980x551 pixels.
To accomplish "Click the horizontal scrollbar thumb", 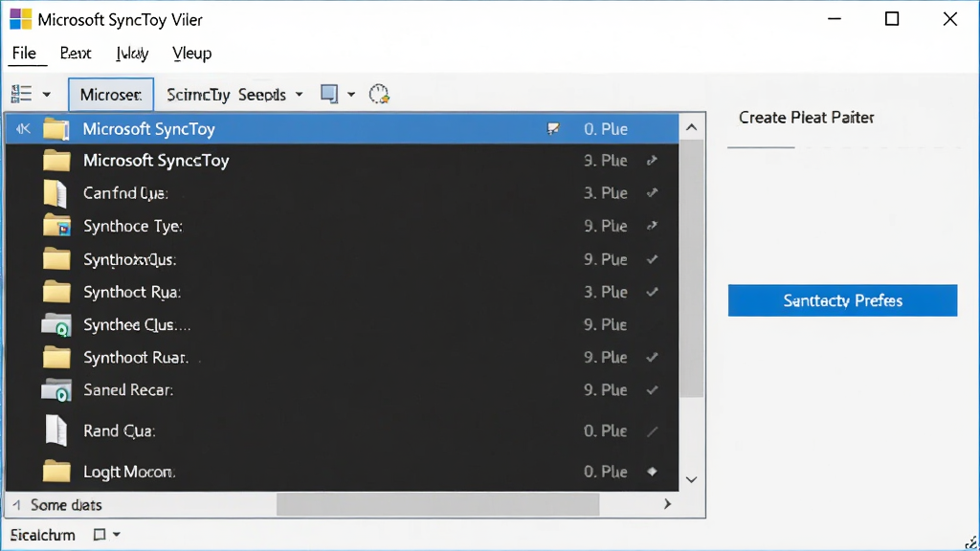I will pyautogui.click(x=437, y=505).
